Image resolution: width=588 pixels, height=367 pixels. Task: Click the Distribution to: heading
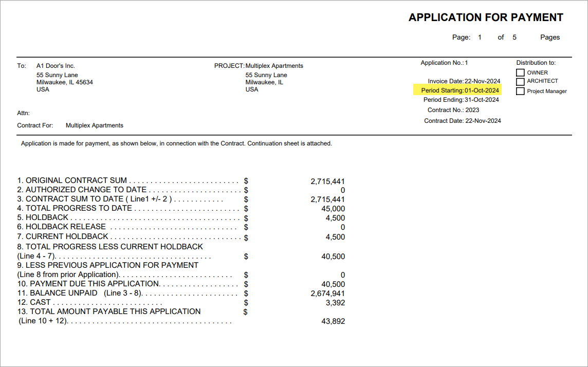(536, 63)
